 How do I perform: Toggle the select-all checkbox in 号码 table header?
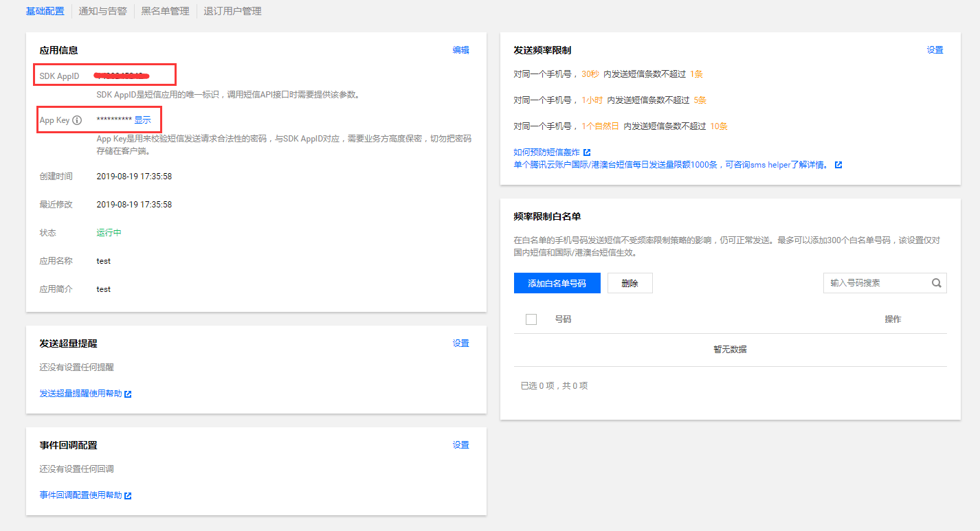(x=531, y=319)
